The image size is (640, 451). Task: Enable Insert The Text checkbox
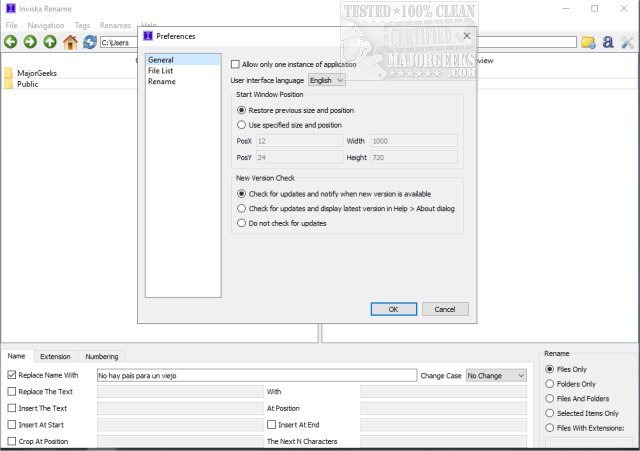coord(12,408)
